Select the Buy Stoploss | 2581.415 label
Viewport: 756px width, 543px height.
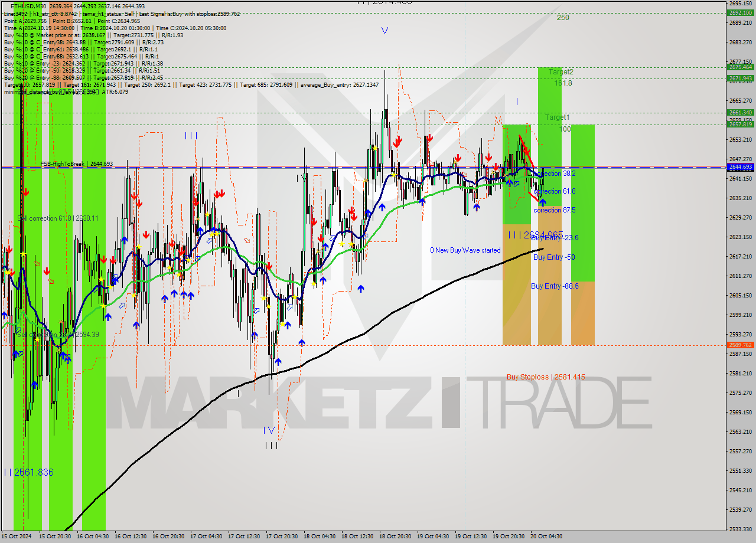pos(546,377)
